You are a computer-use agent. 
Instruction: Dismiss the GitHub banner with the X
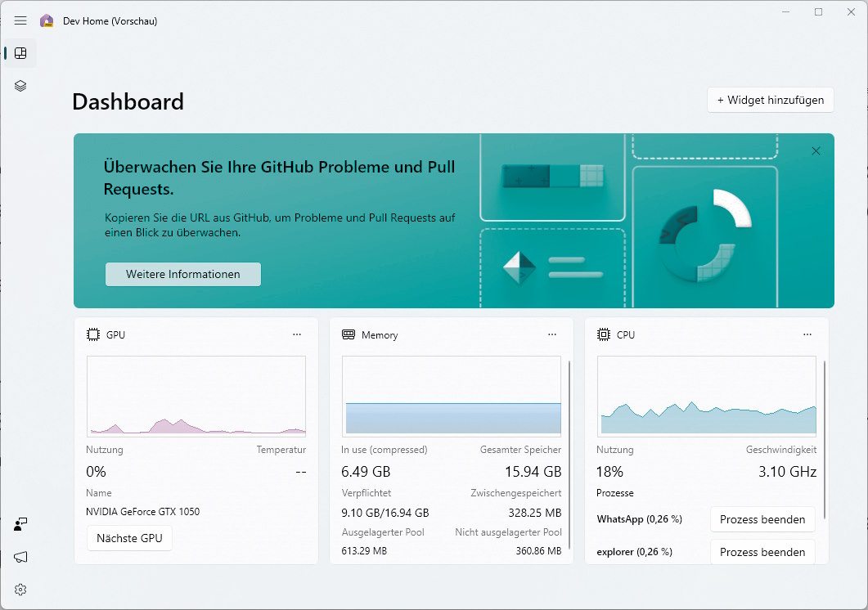pyautogui.click(x=816, y=151)
